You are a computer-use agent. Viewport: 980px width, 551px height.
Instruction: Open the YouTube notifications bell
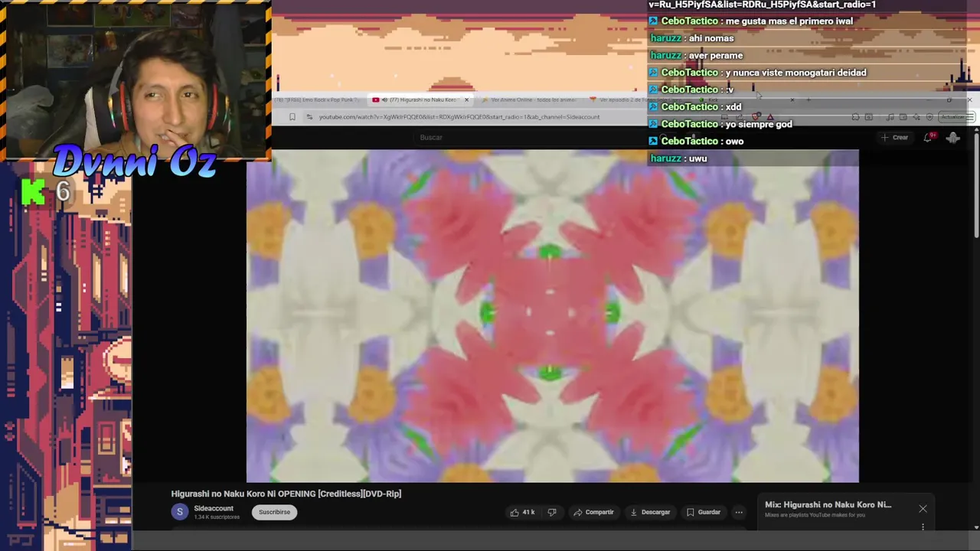click(x=928, y=138)
